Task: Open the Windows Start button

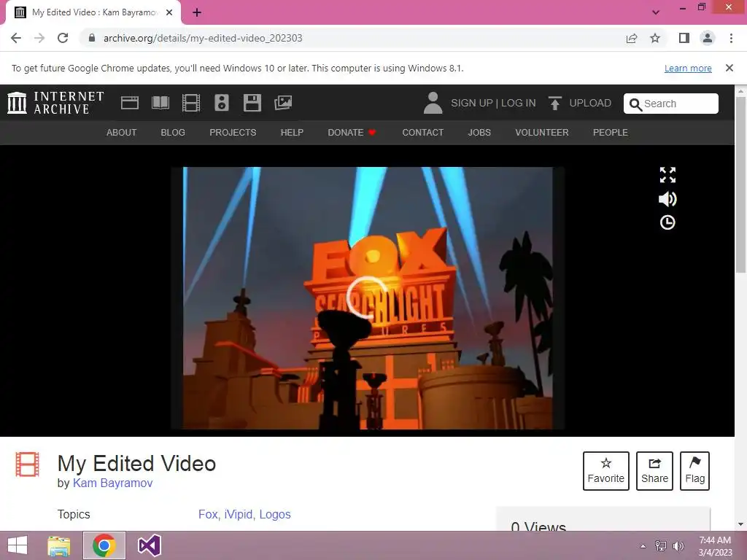Action: [x=18, y=545]
